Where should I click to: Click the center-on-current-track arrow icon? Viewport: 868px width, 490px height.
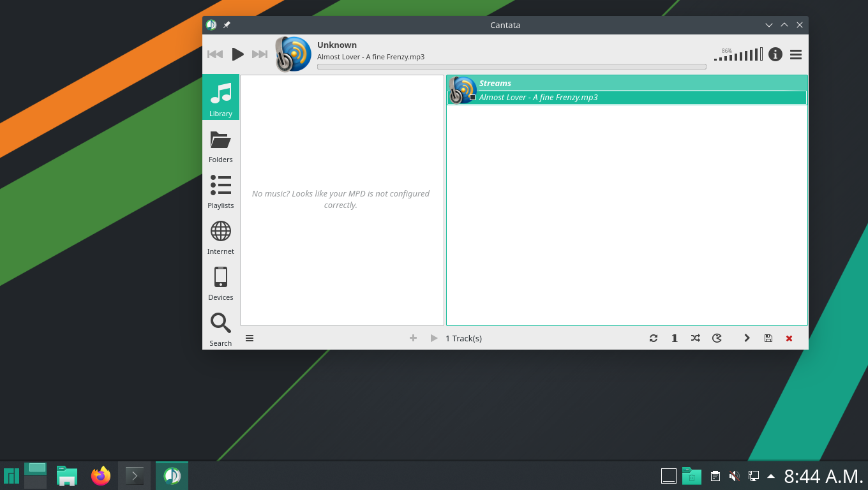pos(747,338)
